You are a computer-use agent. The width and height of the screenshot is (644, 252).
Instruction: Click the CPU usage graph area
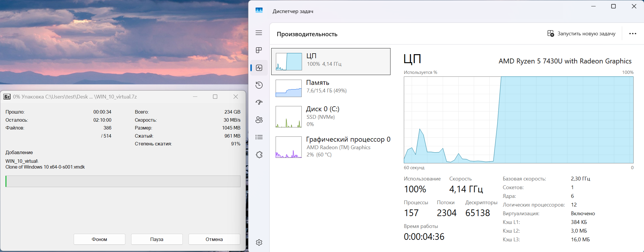[518, 120]
